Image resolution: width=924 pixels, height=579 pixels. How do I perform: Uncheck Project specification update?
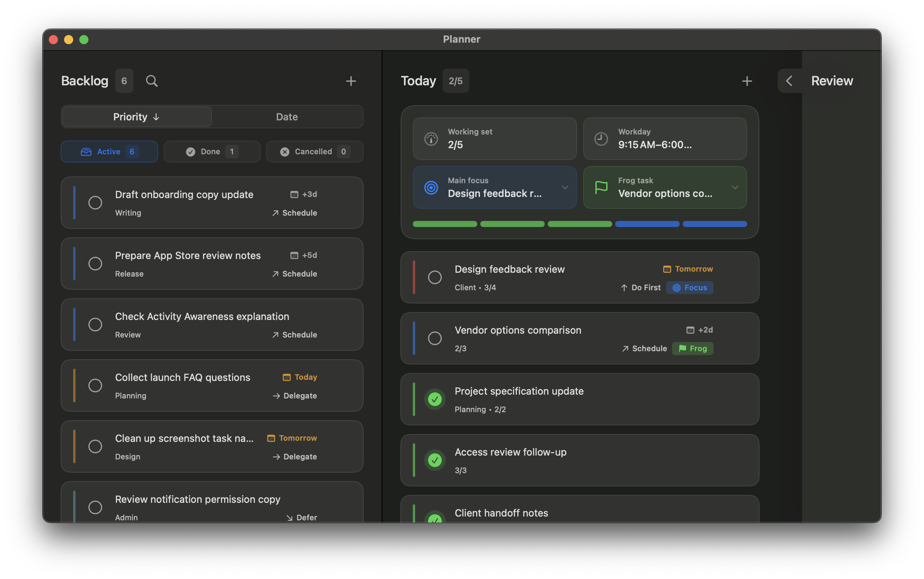435,400
